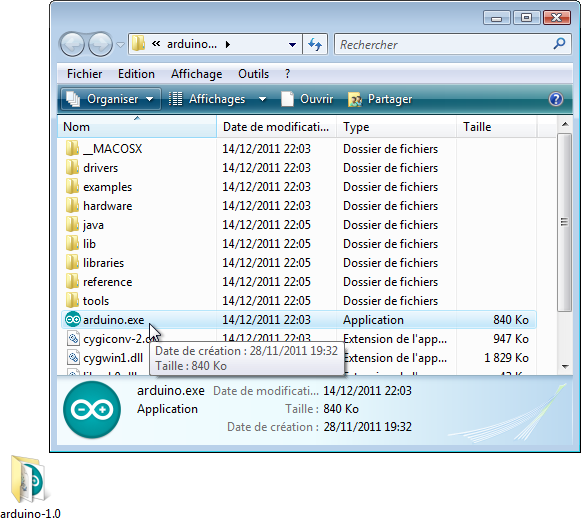
Task: Select the lib folder icon
Action: coord(73,243)
